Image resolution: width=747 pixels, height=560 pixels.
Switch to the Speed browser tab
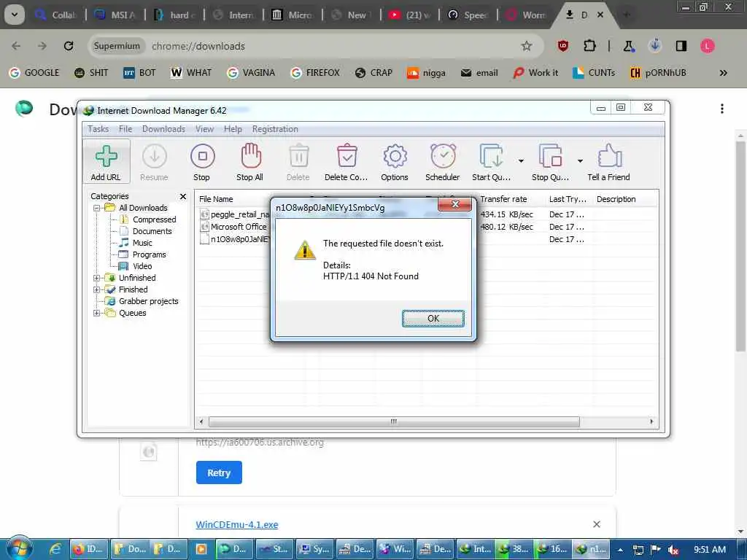[x=469, y=15]
